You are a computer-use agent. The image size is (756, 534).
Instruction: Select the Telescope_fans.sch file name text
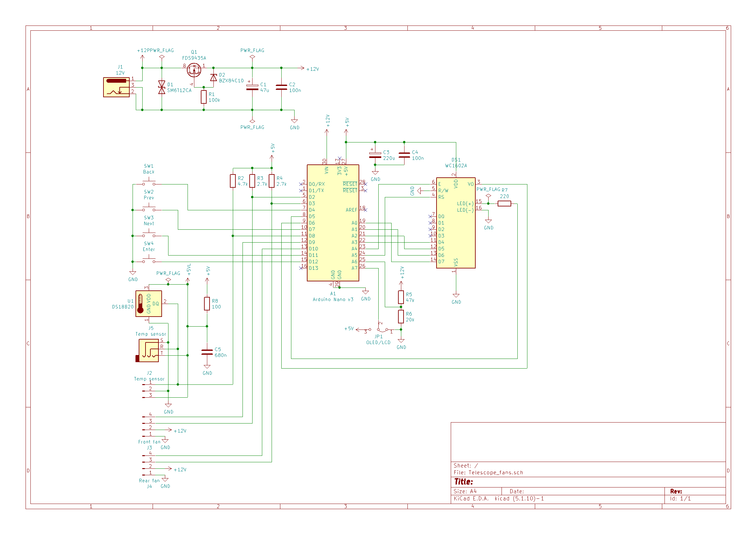496,473
